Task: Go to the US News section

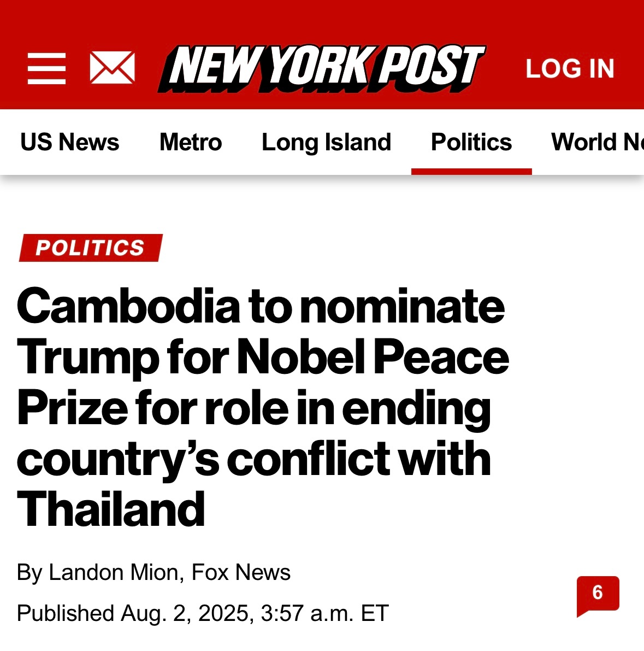Action: pos(69,142)
